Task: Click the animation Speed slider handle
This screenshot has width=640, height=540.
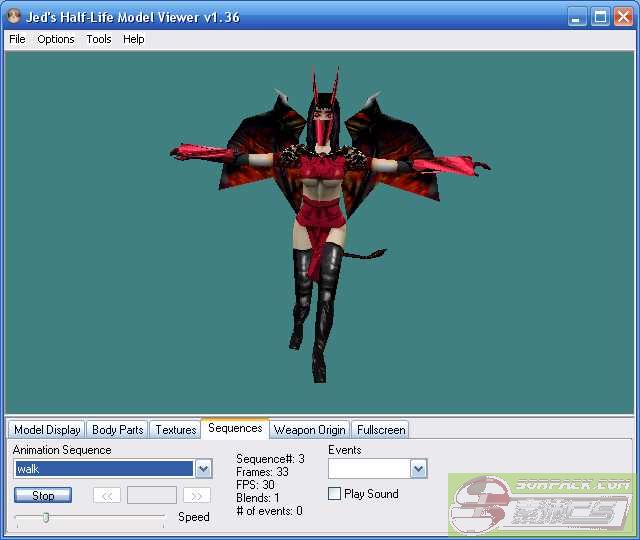Action: click(x=46, y=517)
